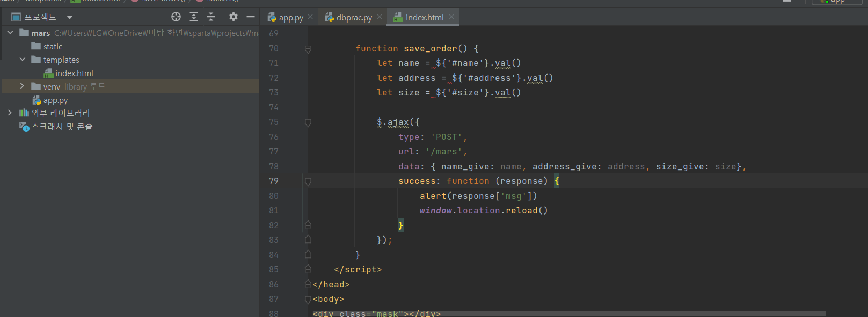Click the scratches and consoles icon
This screenshot has height=317, width=868.
pyautogui.click(x=24, y=127)
